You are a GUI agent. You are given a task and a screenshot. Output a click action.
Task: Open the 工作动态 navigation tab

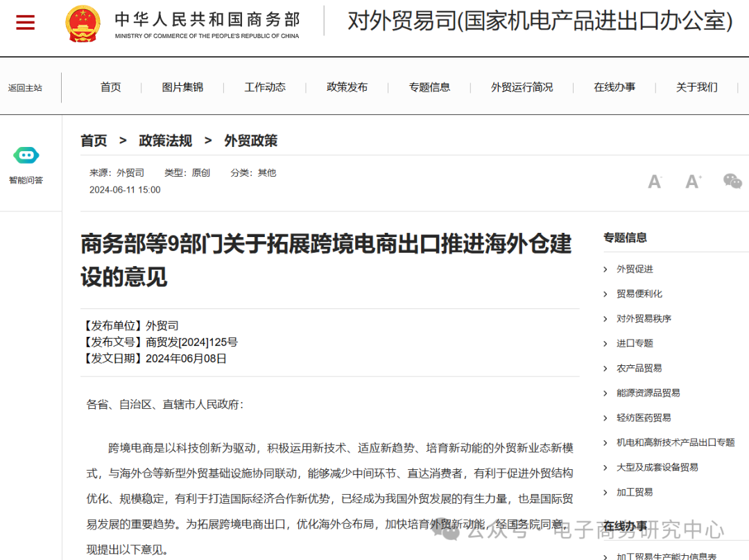264,87
